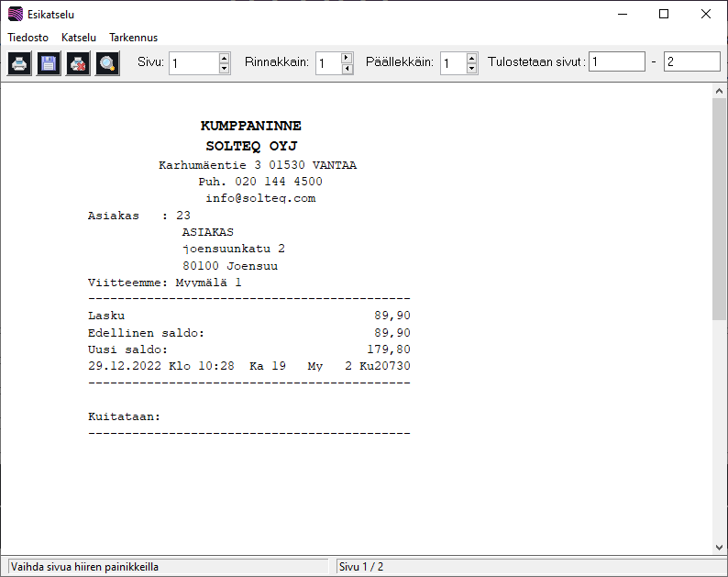Click the Tulostetaan sivut start page field
The image size is (728, 577).
(616, 61)
